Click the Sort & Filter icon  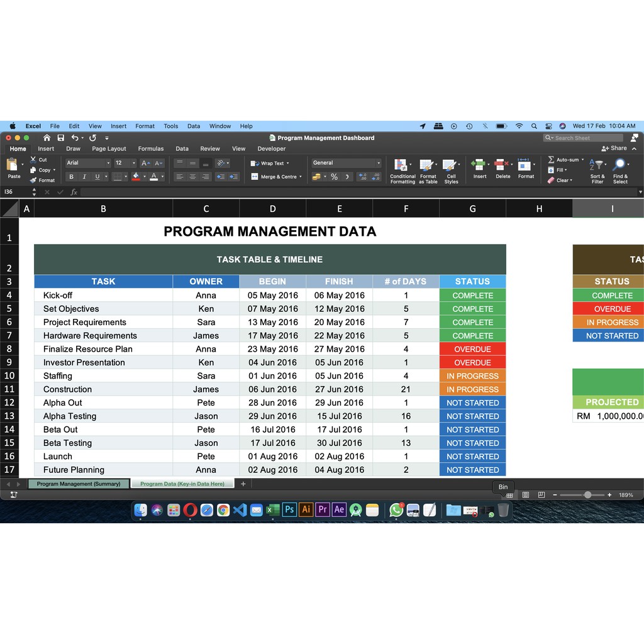(596, 165)
